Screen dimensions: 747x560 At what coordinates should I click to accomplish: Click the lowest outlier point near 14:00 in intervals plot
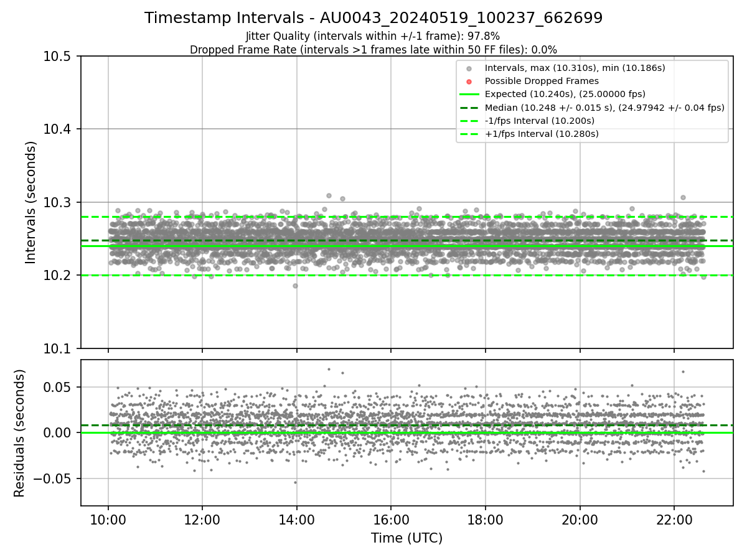click(295, 286)
